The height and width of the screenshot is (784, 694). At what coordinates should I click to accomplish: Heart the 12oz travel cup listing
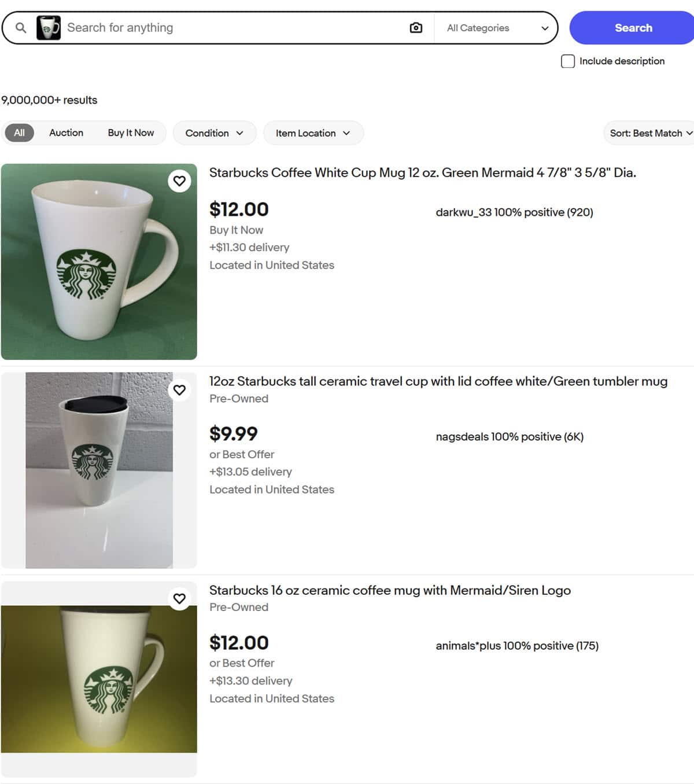coord(180,390)
